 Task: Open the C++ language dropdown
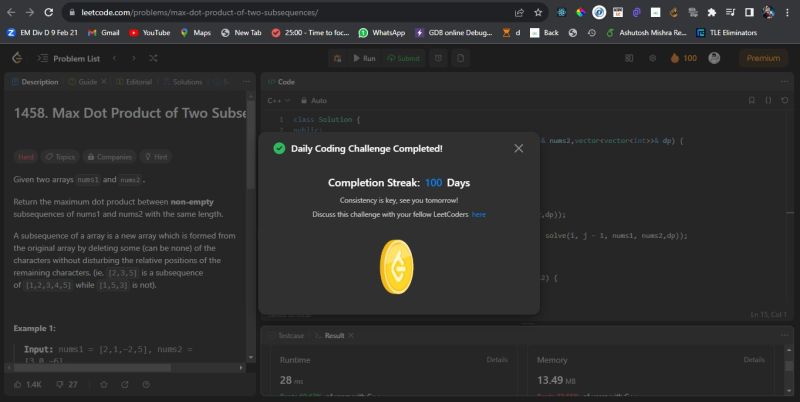point(279,100)
